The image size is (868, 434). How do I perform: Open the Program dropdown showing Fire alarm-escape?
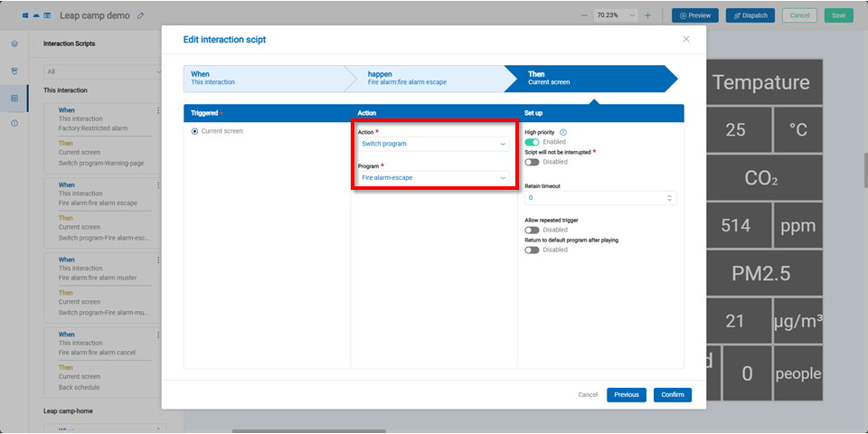point(434,178)
